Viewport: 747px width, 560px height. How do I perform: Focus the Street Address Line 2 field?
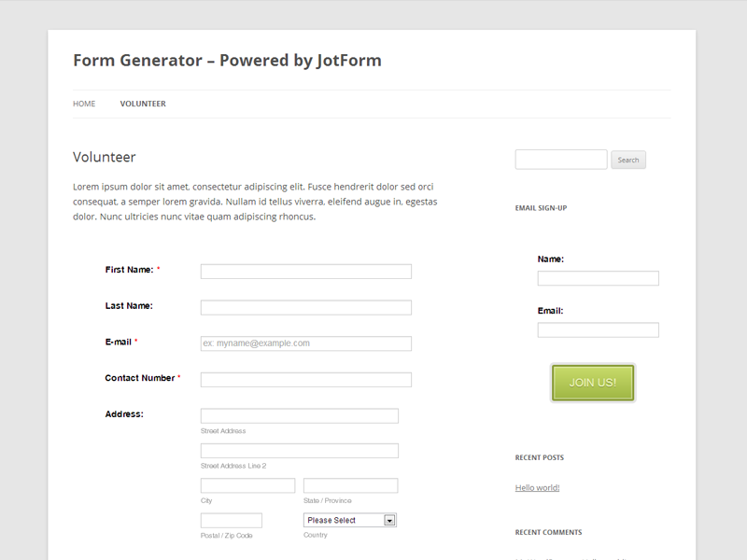click(x=299, y=451)
